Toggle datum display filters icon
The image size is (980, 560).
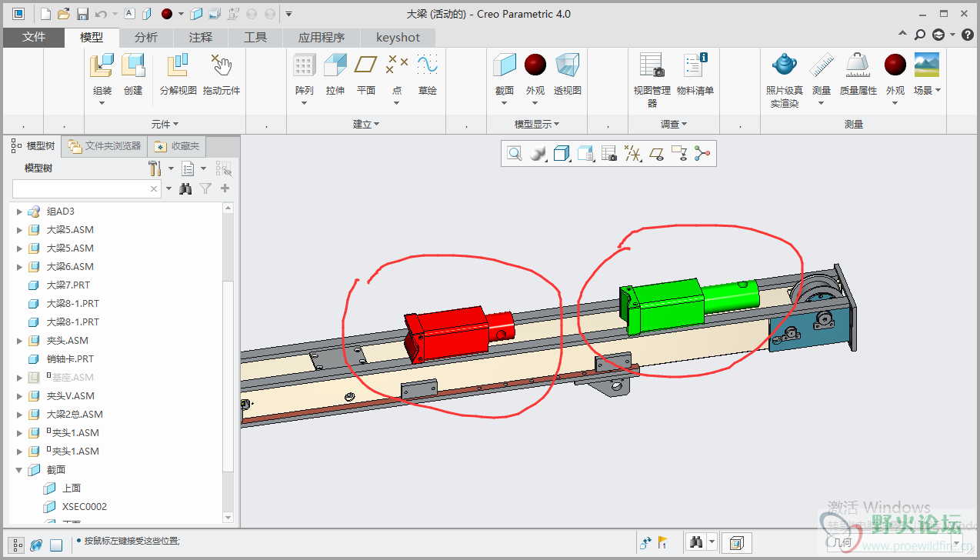[x=633, y=154]
